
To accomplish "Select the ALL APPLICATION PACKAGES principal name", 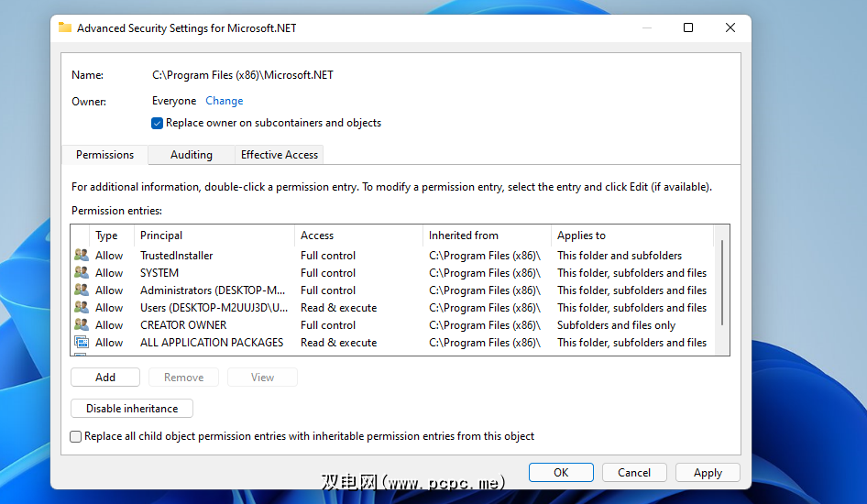I will [x=212, y=343].
